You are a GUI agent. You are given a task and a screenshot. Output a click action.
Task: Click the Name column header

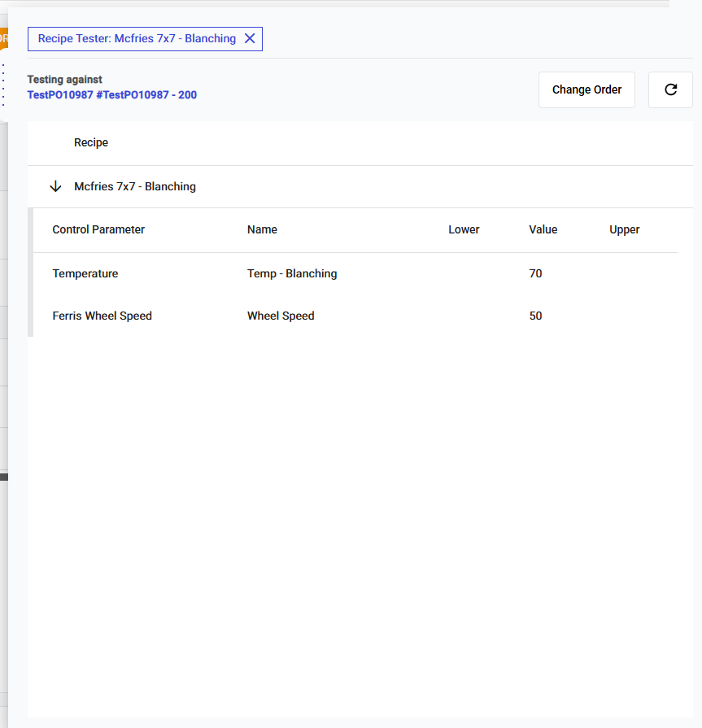click(262, 230)
